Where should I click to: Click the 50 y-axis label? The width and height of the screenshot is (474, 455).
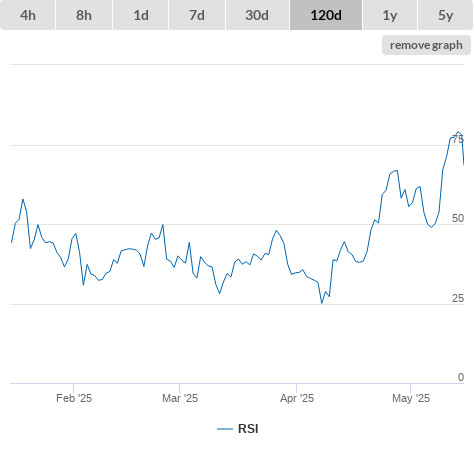click(x=458, y=218)
